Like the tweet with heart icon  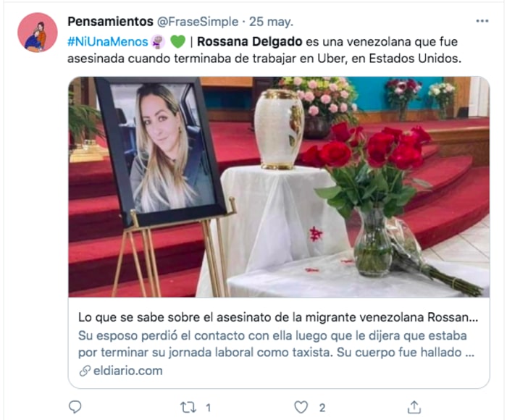(x=301, y=408)
